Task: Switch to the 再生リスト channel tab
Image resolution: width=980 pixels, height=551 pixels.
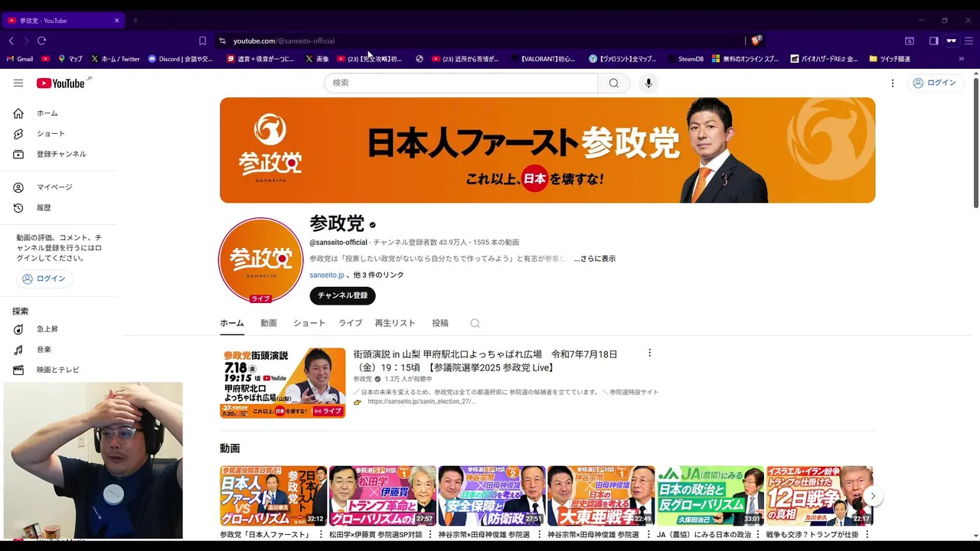Action: pos(395,323)
